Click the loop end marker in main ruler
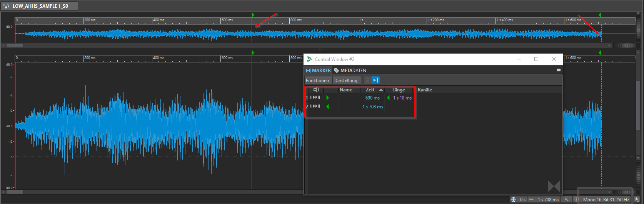 pos(600,52)
